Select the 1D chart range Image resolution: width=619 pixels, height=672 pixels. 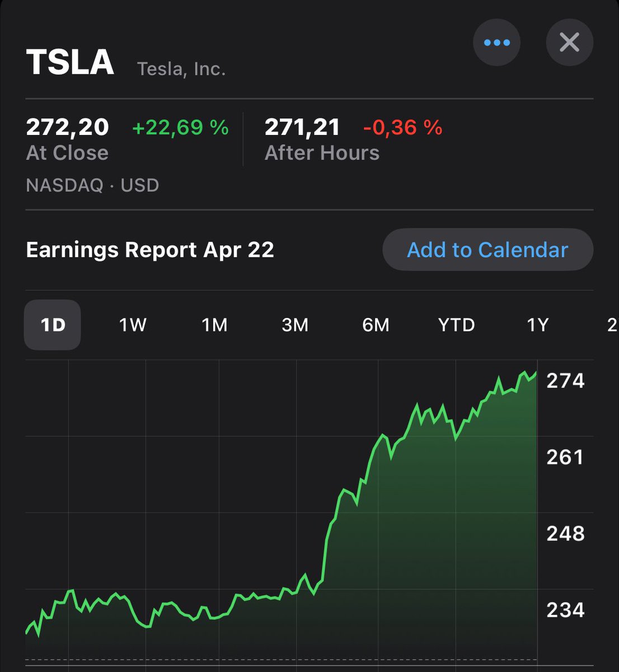pos(53,325)
